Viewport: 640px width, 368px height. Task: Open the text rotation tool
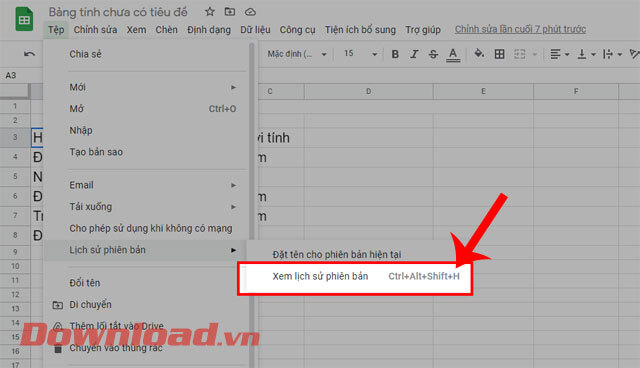point(634,54)
